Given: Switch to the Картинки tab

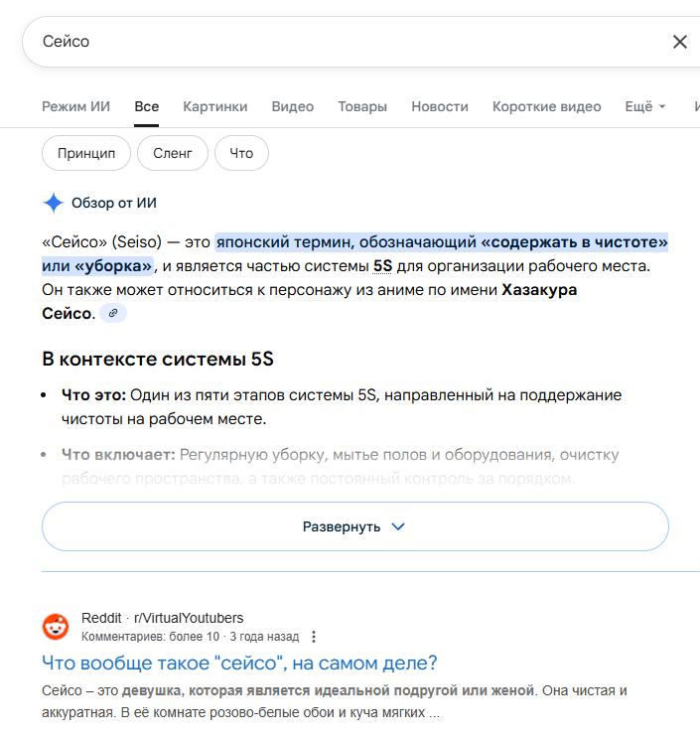Looking at the screenshot, I should coord(215,107).
